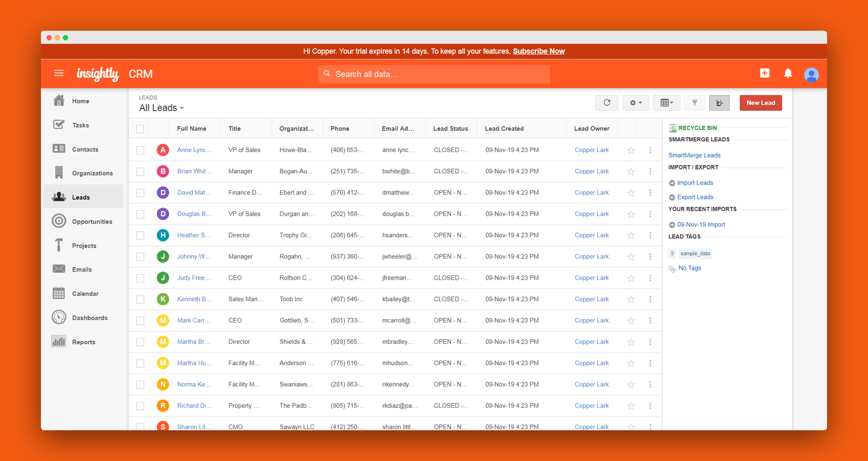Viewport: 868px width, 461px height.
Task: Click the Calendar icon in the sidebar
Action: [x=59, y=293]
